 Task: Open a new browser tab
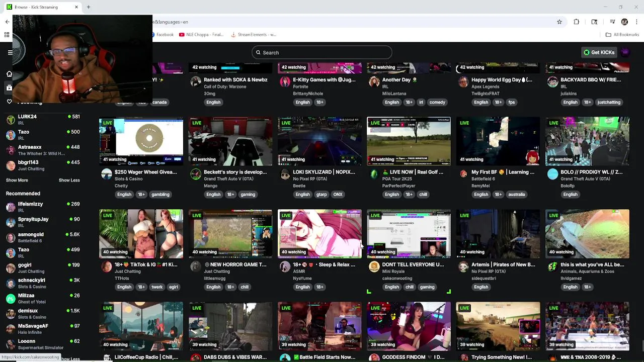point(89,7)
